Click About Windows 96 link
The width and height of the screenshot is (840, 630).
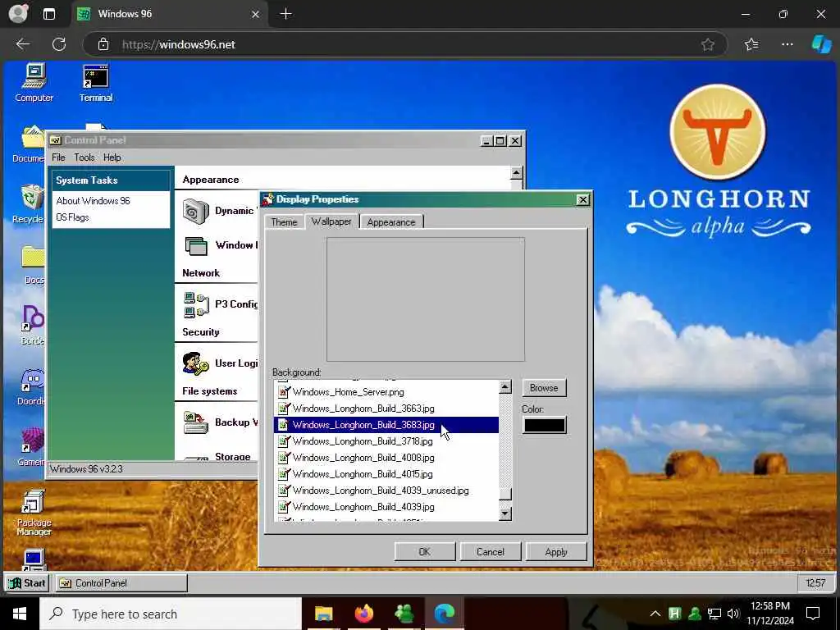[x=94, y=201]
